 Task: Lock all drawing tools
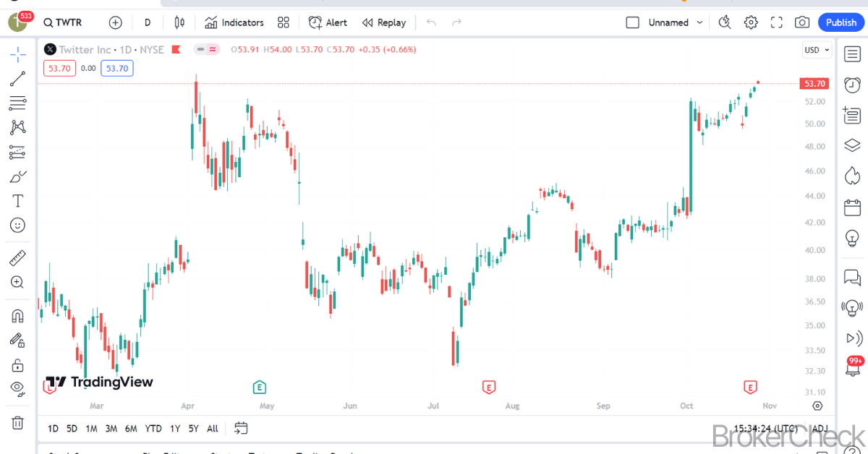click(x=18, y=365)
